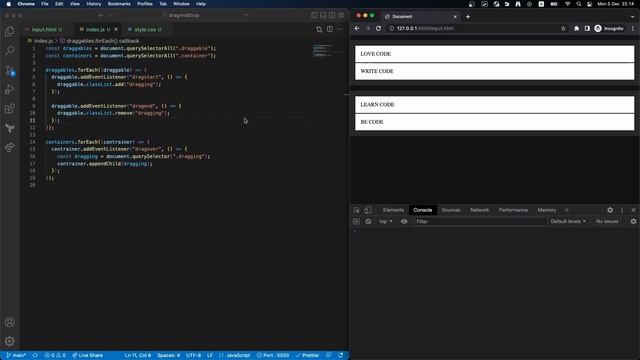The width and height of the screenshot is (640, 360).
Task: Open console settings gear
Action: tap(633, 222)
